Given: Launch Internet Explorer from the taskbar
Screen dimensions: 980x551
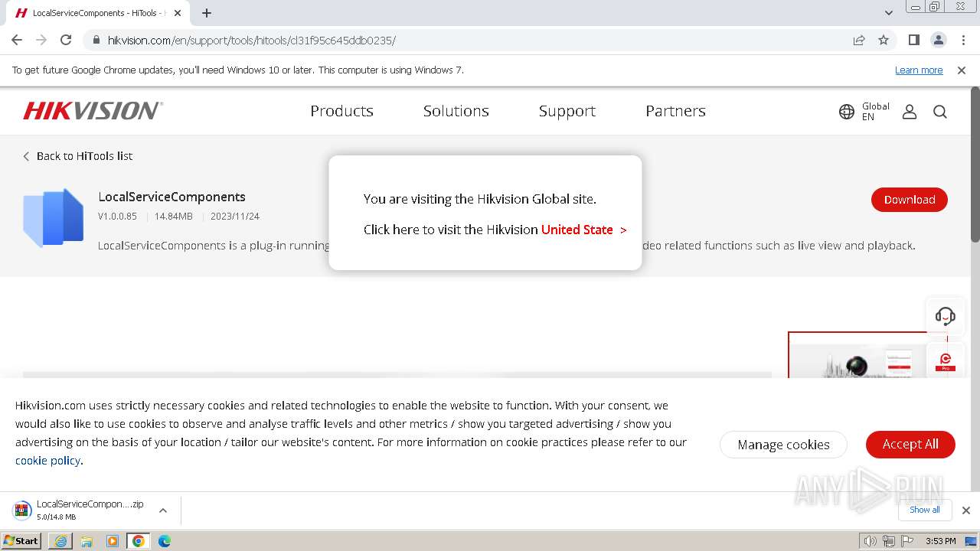Looking at the screenshot, I should click(x=60, y=541).
